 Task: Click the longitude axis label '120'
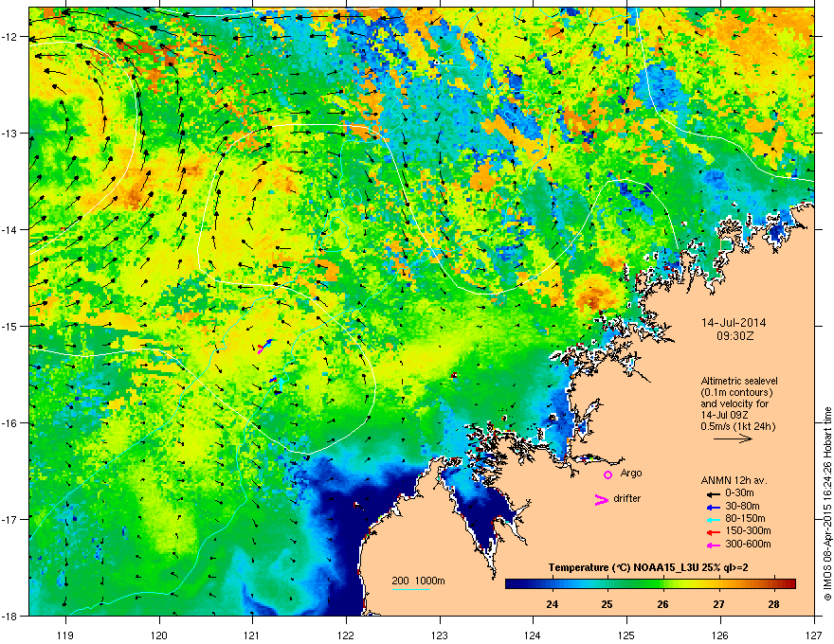(159, 635)
